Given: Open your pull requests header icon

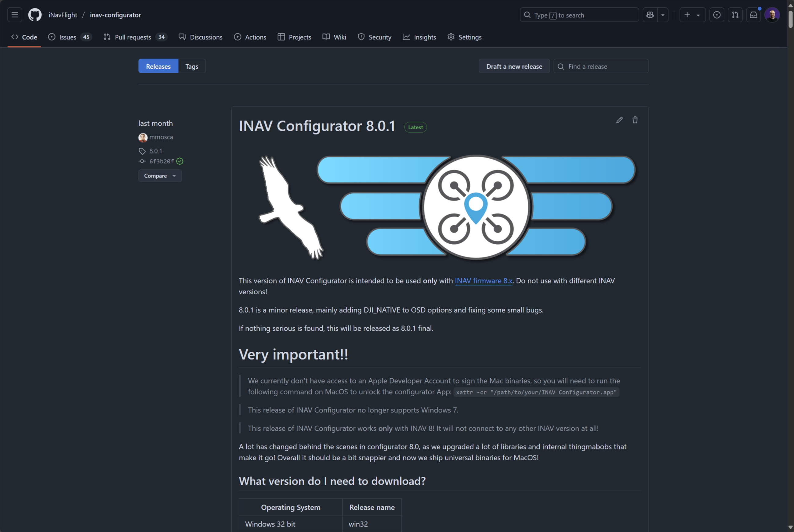Looking at the screenshot, I should [x=735, y=15].
